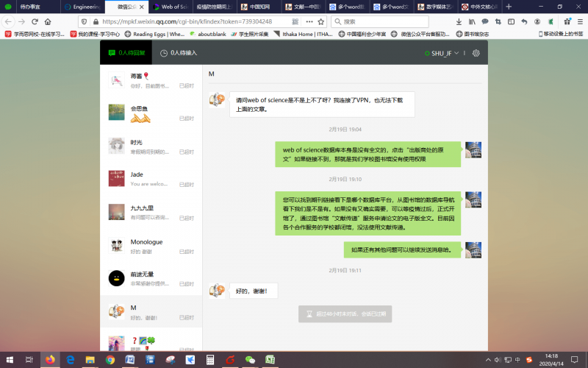Open the conversation with 蒋圆
Viewport: 588px width, 368px height.
(x=151, y=81)
